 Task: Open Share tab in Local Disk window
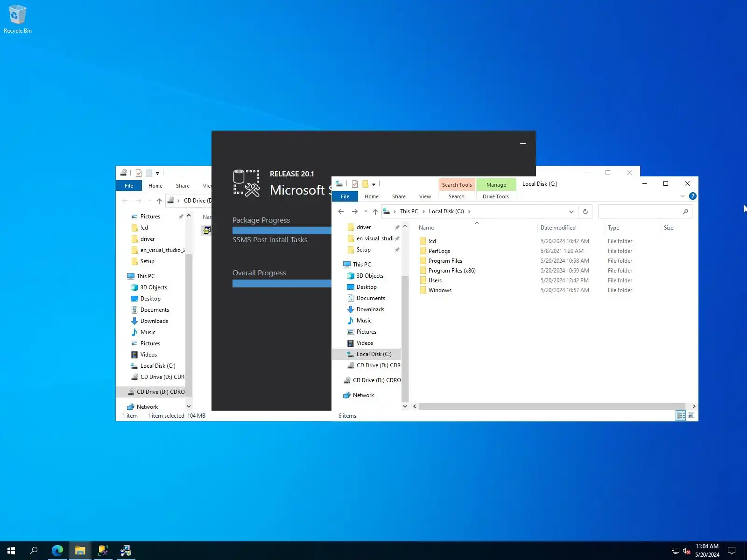click(399, 196)
